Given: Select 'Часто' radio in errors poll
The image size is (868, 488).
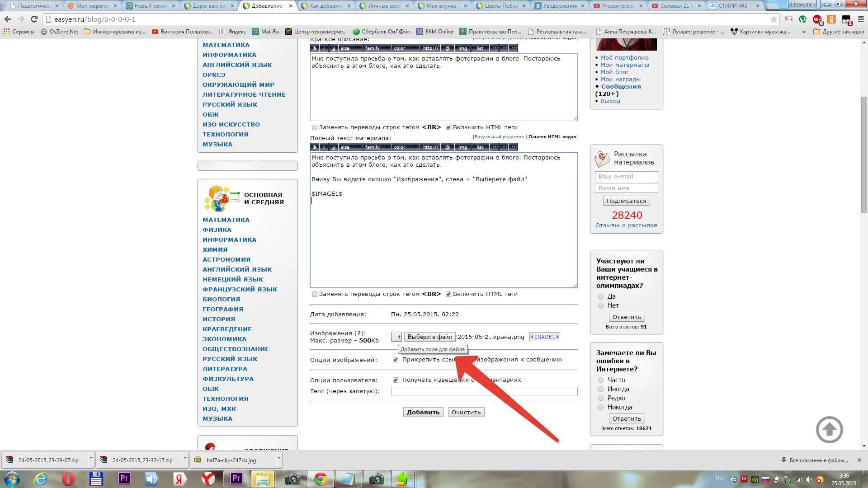Looking at the screenshot, I should point(601,380).
